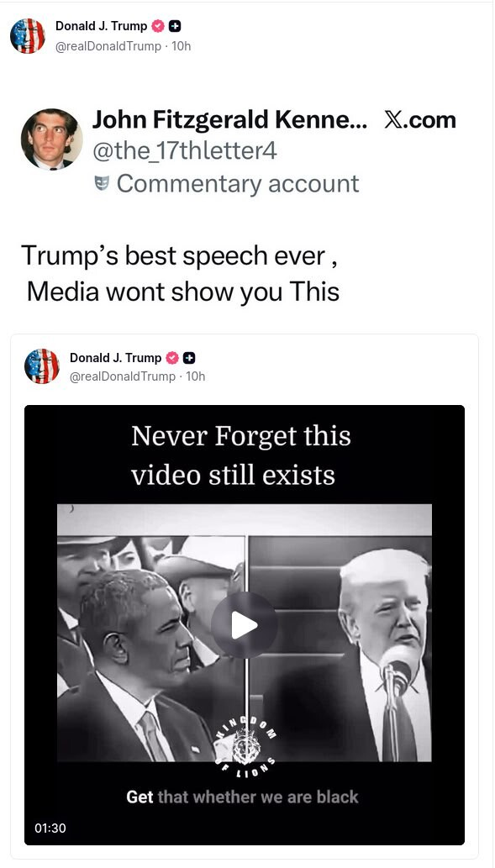The width and height of the screenshot is (495, 868).
Task: Open the @the_17thletter4 handle
Action: (x=184, y=151)
